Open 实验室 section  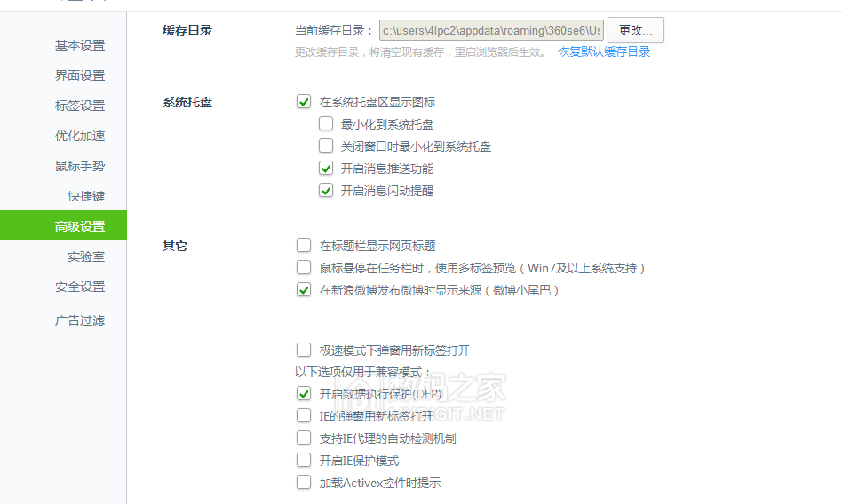click(x=86, y=256)
